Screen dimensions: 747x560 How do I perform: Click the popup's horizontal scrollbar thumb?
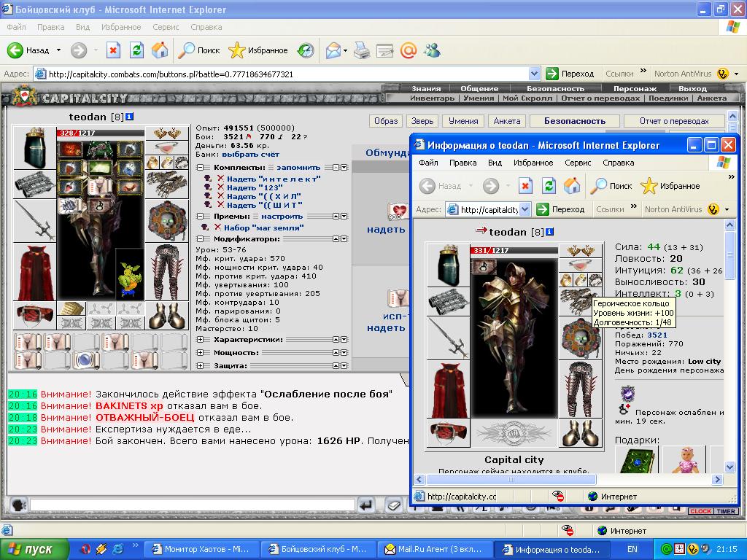click(511, 480)
